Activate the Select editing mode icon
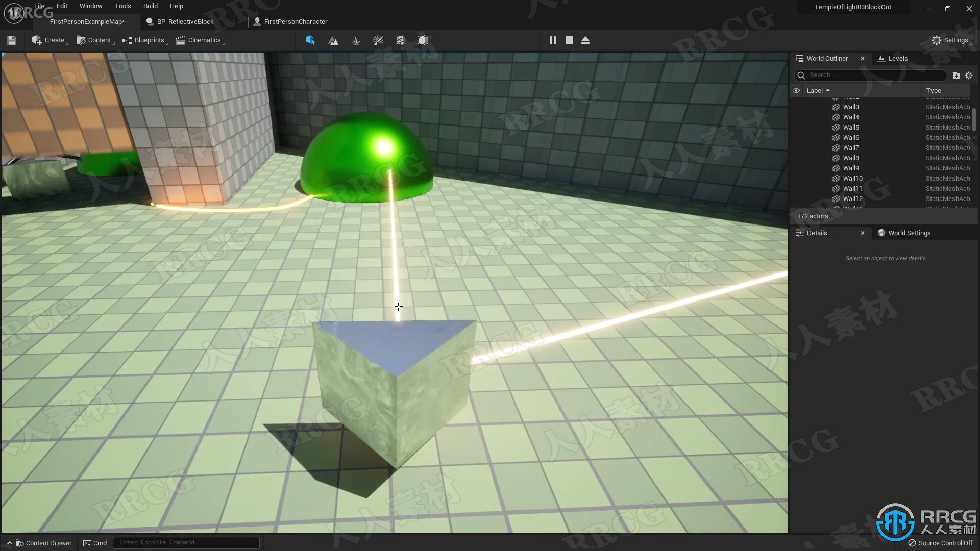 [x=310, y=40]
